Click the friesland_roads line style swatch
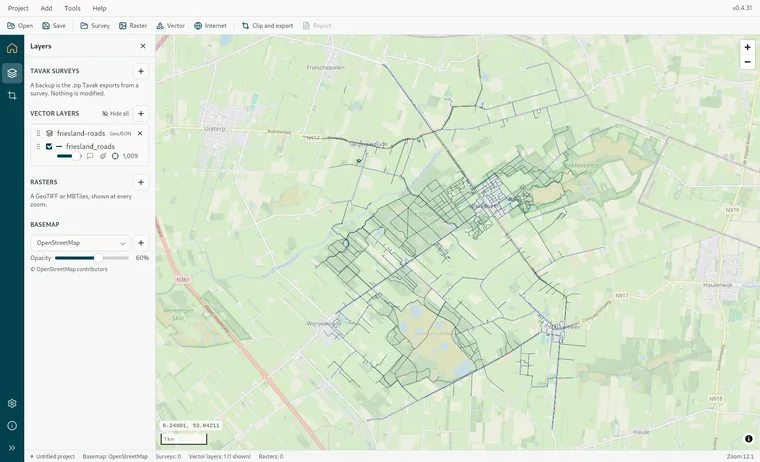 point(59,146)
